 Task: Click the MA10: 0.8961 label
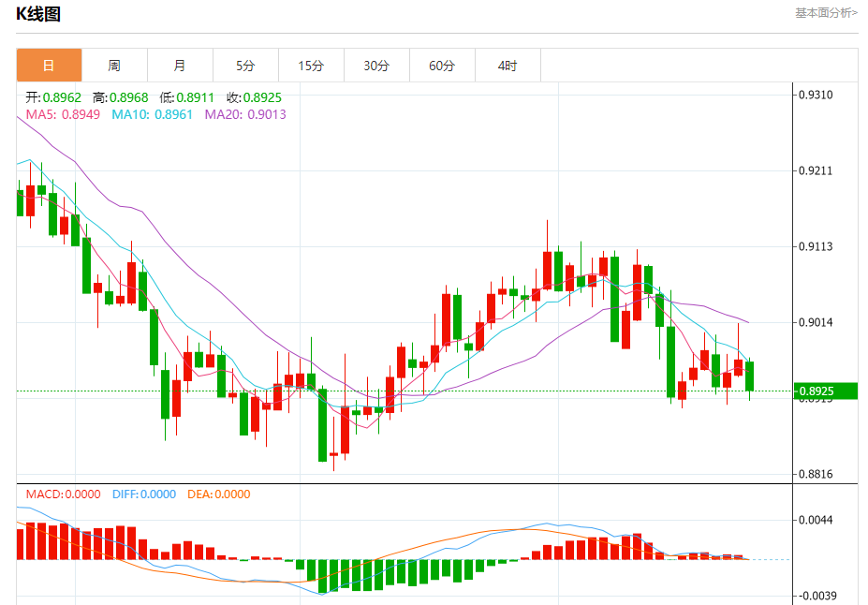[x=153, y=114]
